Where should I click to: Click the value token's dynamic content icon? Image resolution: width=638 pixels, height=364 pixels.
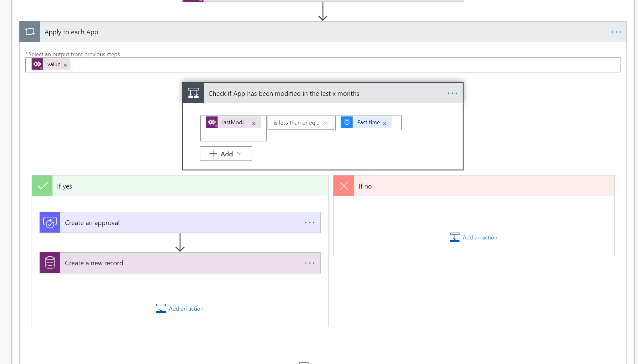tap(37, 64)
